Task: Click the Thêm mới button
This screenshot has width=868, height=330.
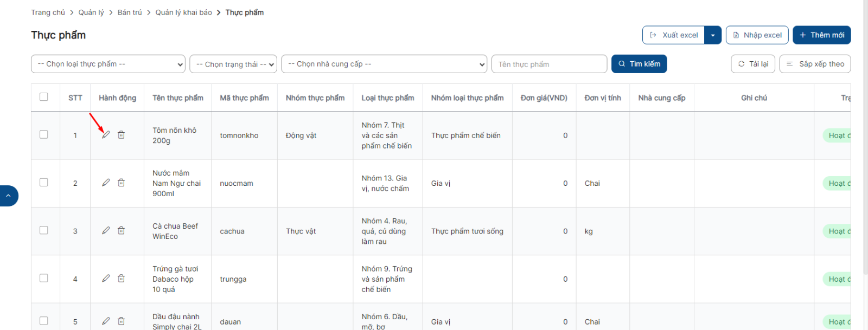Action: [x=821, y=35]
